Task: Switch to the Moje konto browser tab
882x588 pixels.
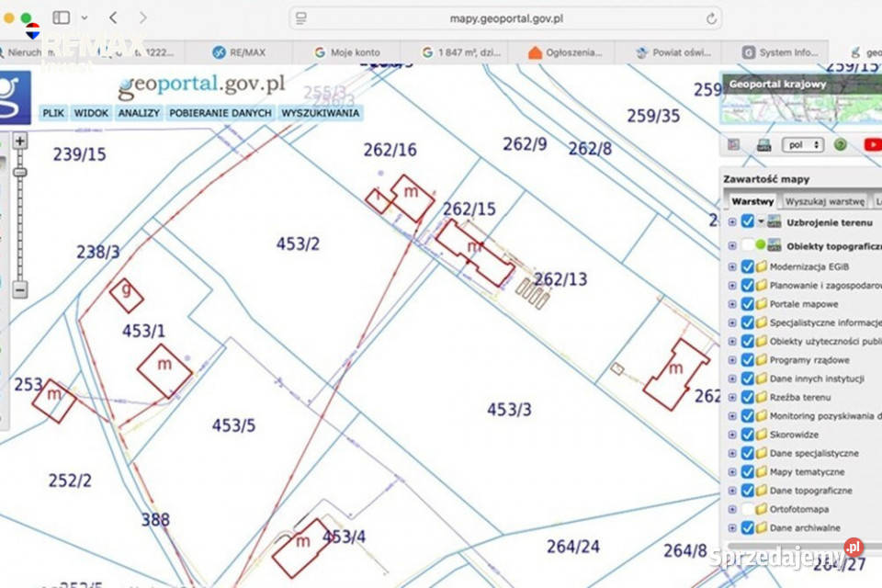Action: click(x=347, y=52)
